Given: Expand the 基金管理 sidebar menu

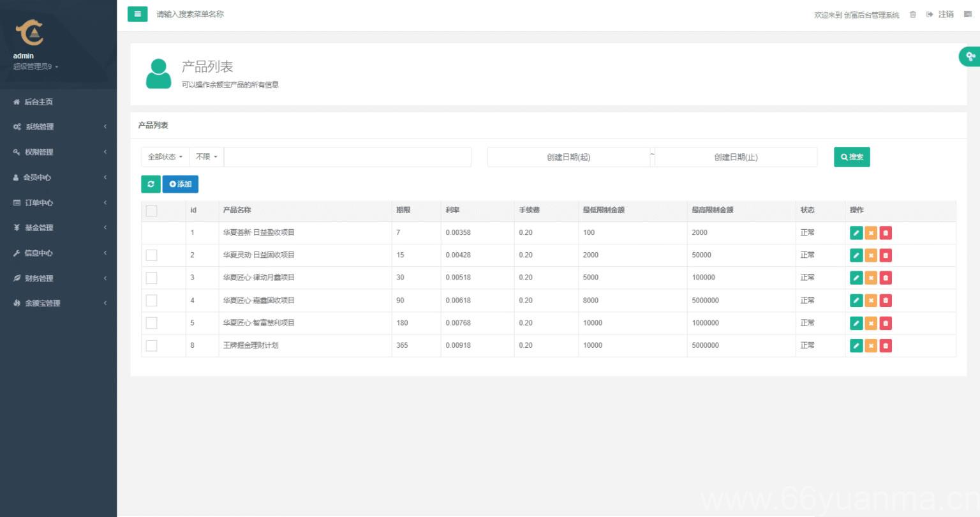Looking at the screenshot, I should (x=59, y=228).
